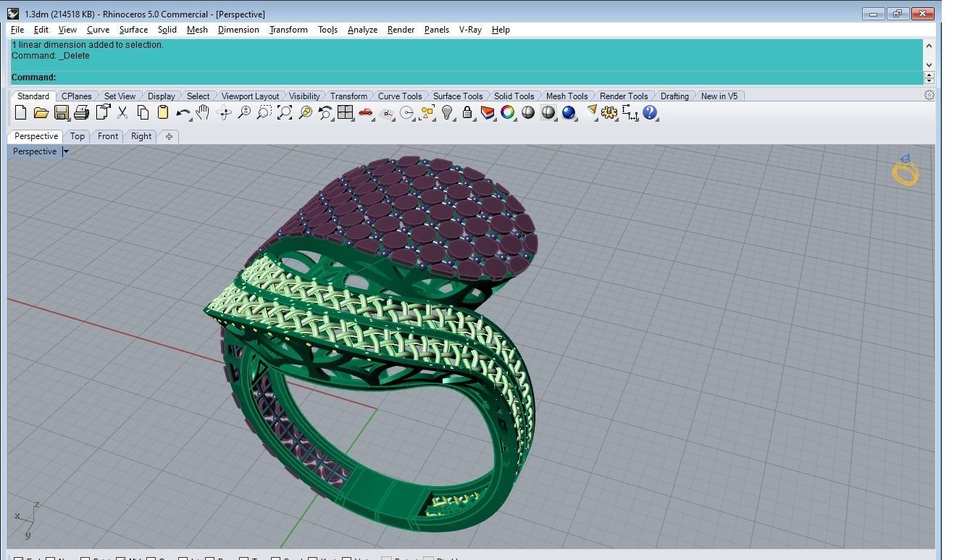Open the Solid menu
This screenshot has width=957, height=560.
[167, 30]
